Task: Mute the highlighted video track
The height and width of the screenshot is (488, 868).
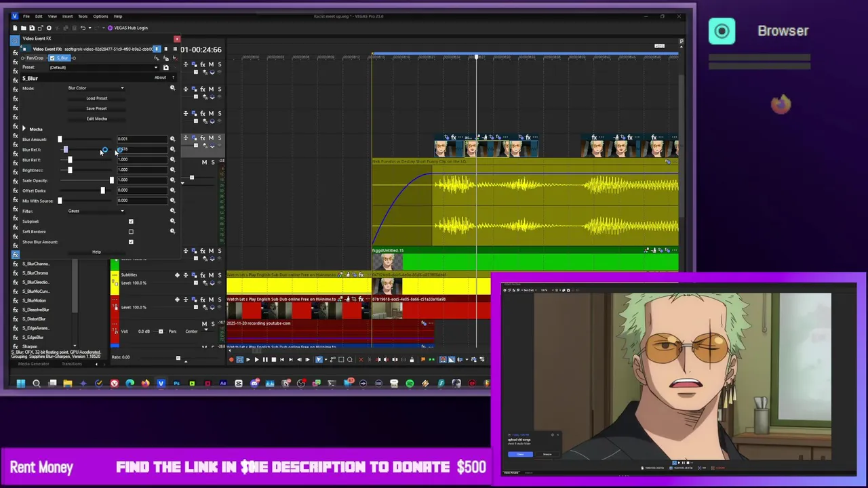Action: pyautogui.click(x=211, y=138)
